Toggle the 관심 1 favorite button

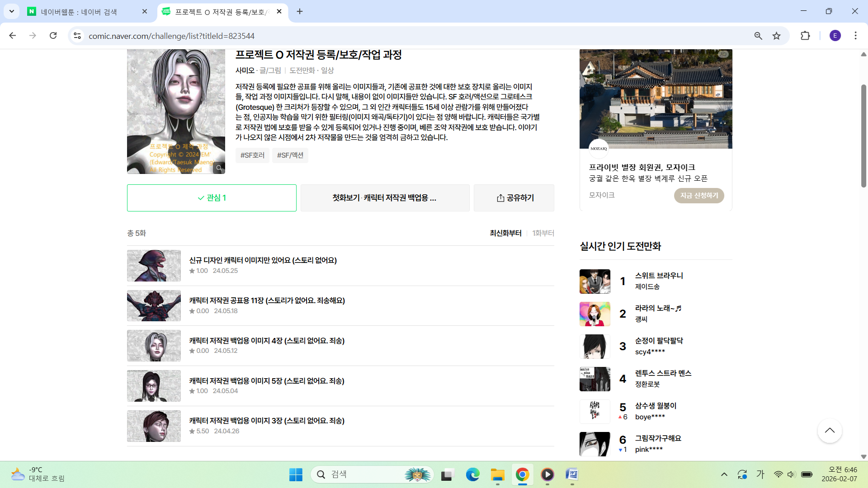(212, 198)
